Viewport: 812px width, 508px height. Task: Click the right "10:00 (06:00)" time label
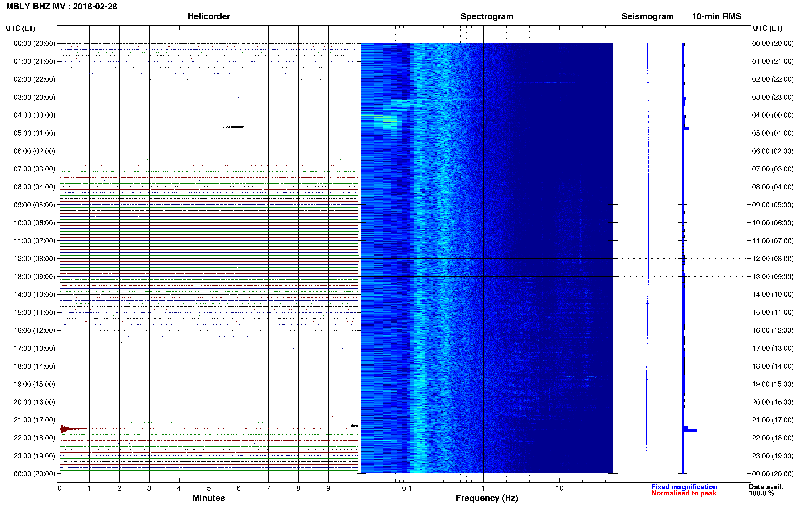click(x=773, y=223)
